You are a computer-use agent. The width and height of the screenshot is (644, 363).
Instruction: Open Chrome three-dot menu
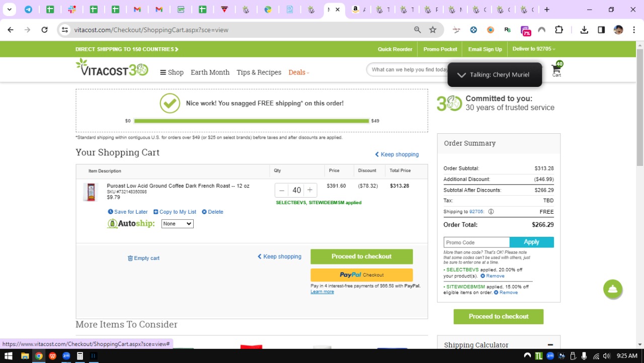pos(633,30)
